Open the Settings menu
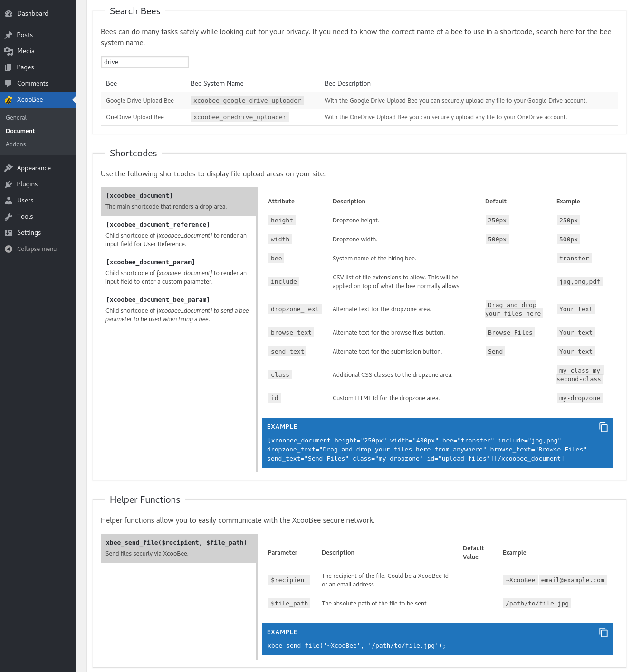The width and height of the screenshot is (632, 672). [x=38, y=232]
